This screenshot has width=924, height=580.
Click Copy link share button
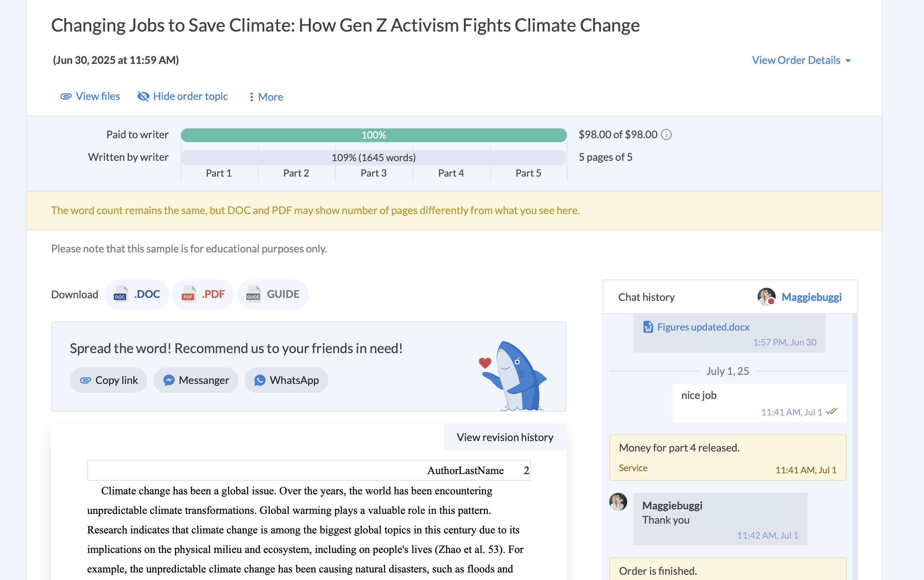click(109, 380)
